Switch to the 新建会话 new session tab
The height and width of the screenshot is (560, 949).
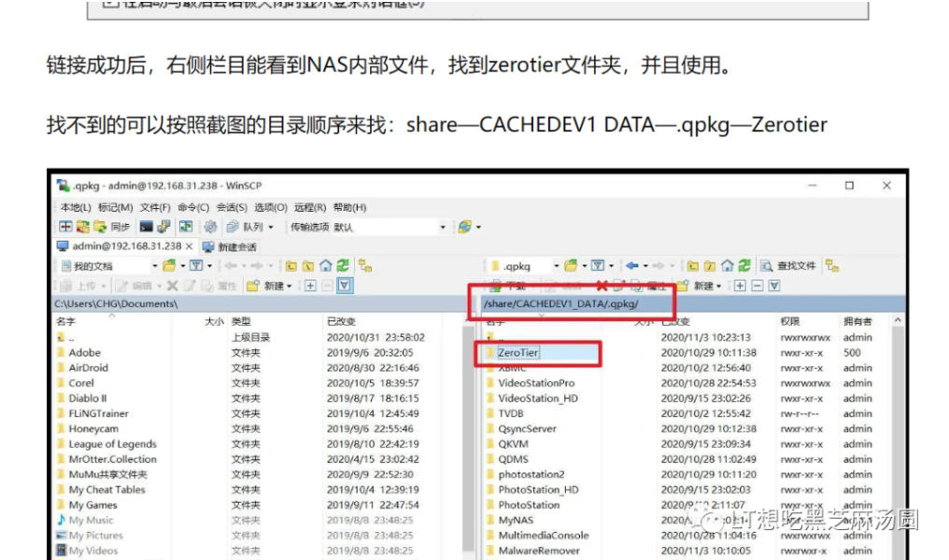coord(230,246)
